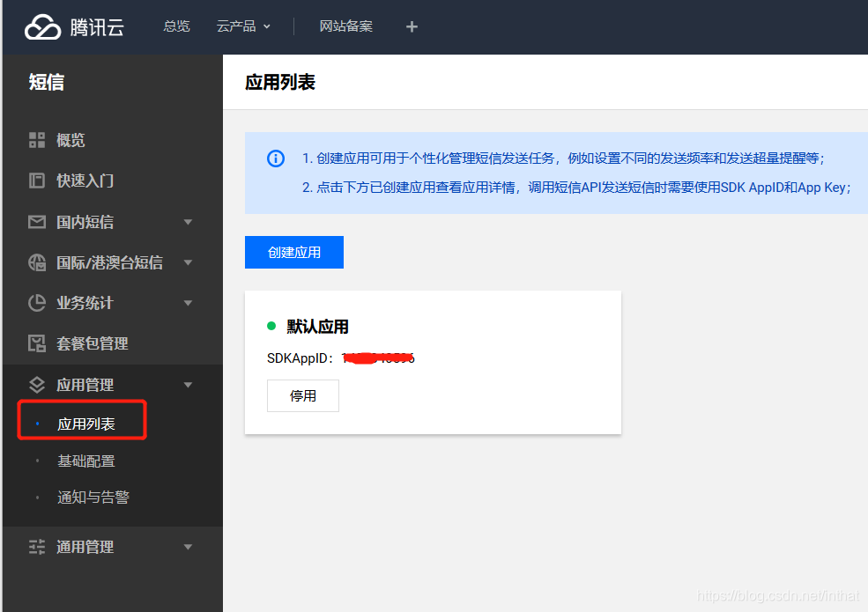Open 国内短信 domestic SMS section icon
868x612 pixels.
[37, 221]
